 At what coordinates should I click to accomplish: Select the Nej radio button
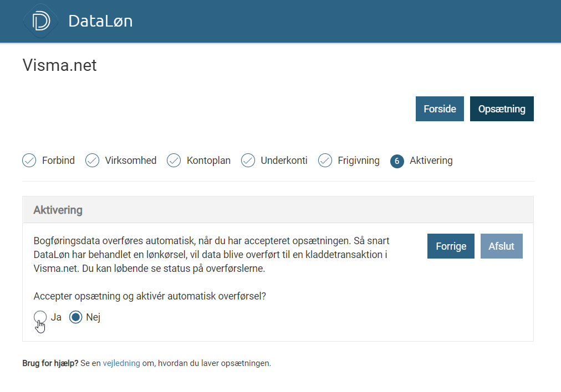(76, 317)
